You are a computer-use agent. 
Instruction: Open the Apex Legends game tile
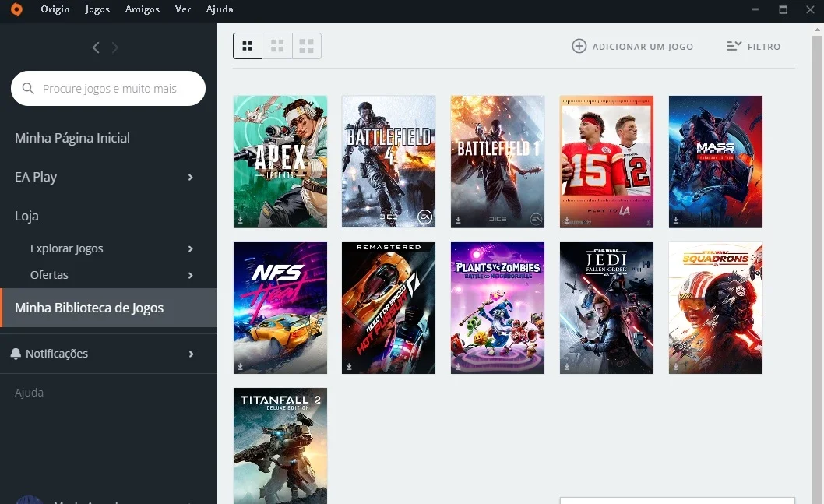[x=280, y=162]
